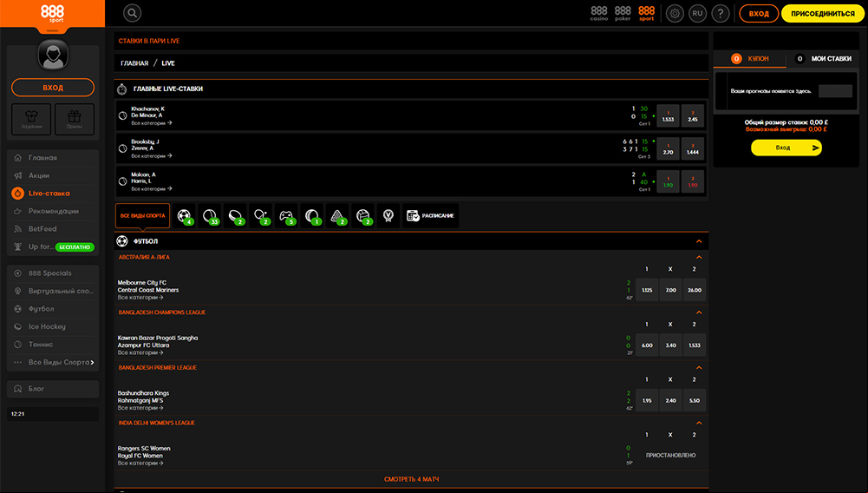Collapse Bangladesh Premier League section
868x493 pixels.
point(699,367)
